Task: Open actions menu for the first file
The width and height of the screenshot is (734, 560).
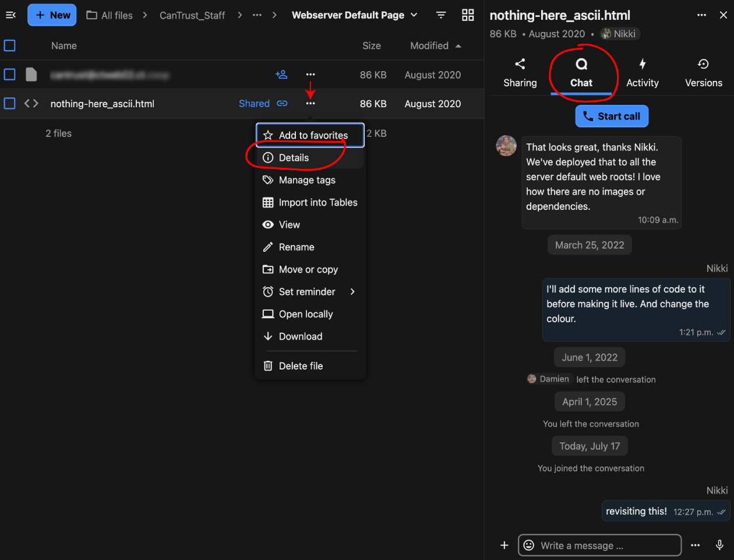Action: pyautogui.click(x=310, y=75)
